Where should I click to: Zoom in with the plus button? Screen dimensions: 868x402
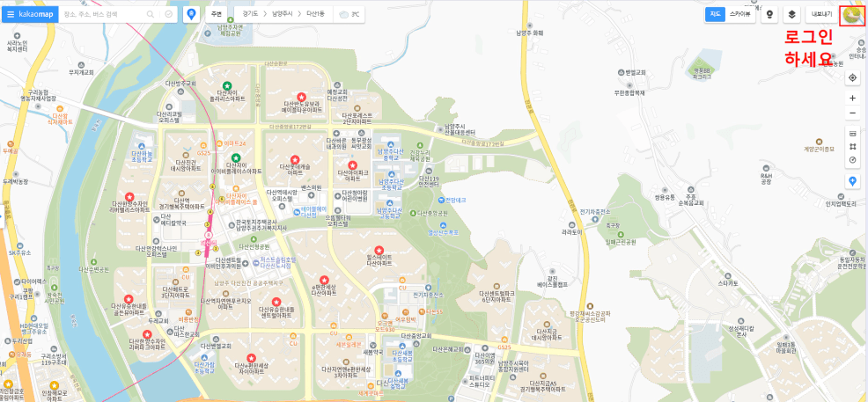pyautogui.click(x=852, y=98)
